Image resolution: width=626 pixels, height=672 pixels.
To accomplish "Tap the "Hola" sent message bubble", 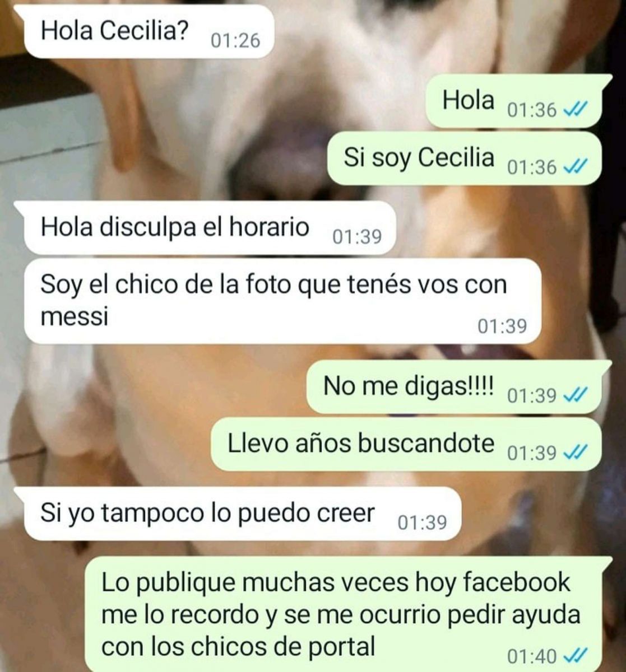I will pos(513,101).
